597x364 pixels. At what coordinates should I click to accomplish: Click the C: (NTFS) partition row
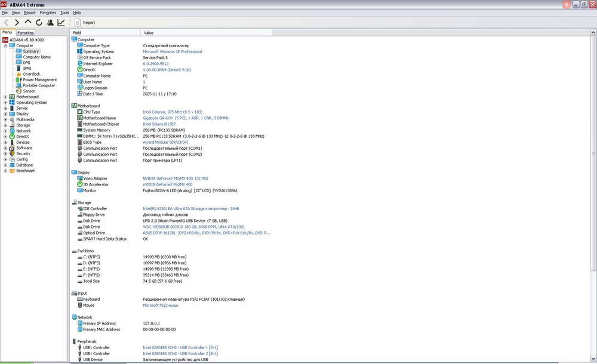coord(171,257)
